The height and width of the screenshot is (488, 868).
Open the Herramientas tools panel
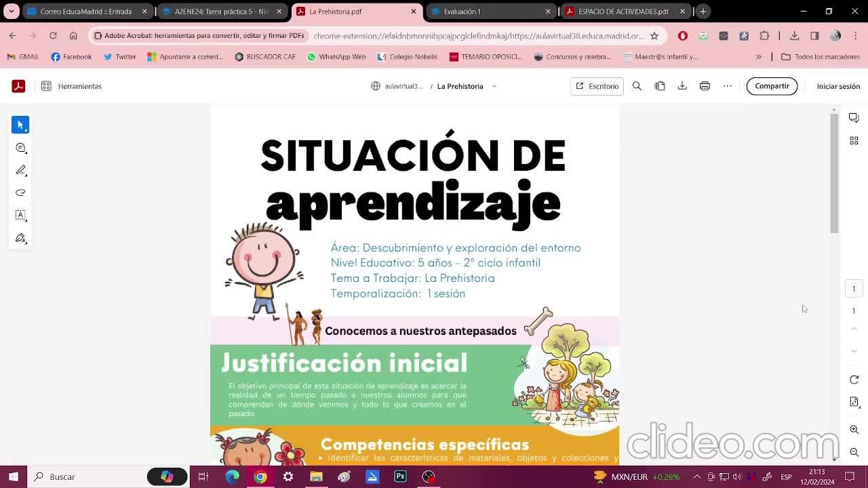[x=71, y=86]
